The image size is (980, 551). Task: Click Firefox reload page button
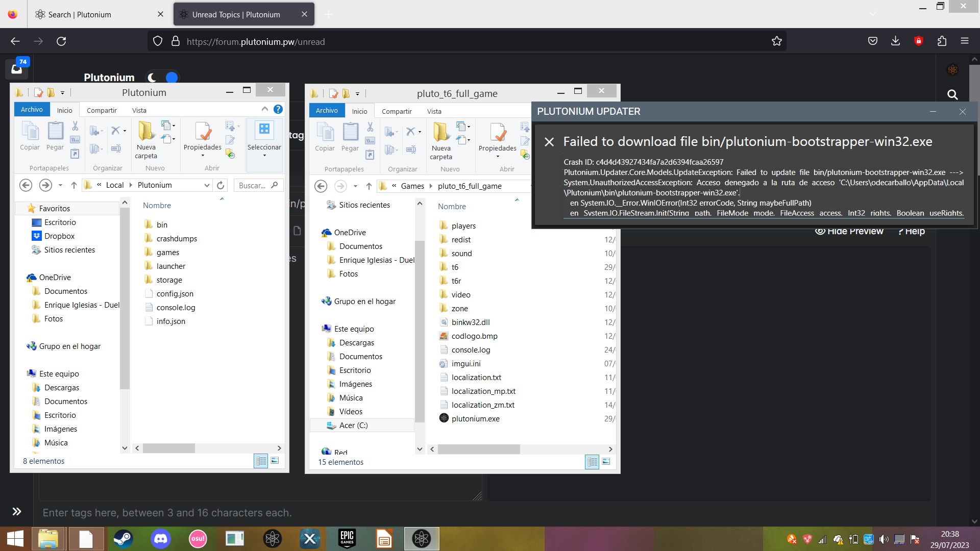tap(61, 41)
